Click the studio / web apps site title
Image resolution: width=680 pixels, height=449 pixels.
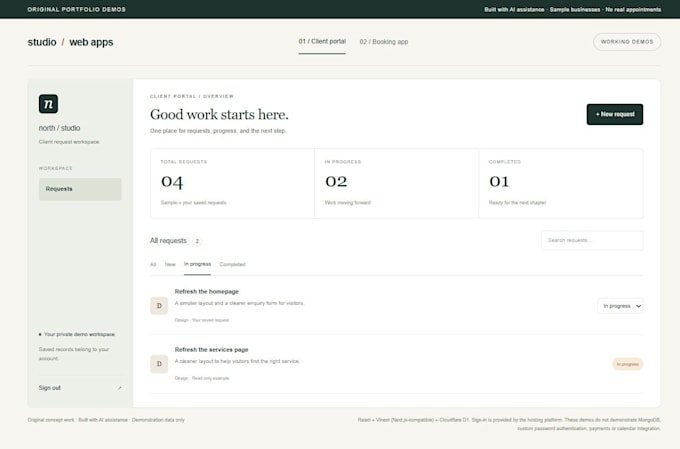pyautogui.click(x=70, y=42)
